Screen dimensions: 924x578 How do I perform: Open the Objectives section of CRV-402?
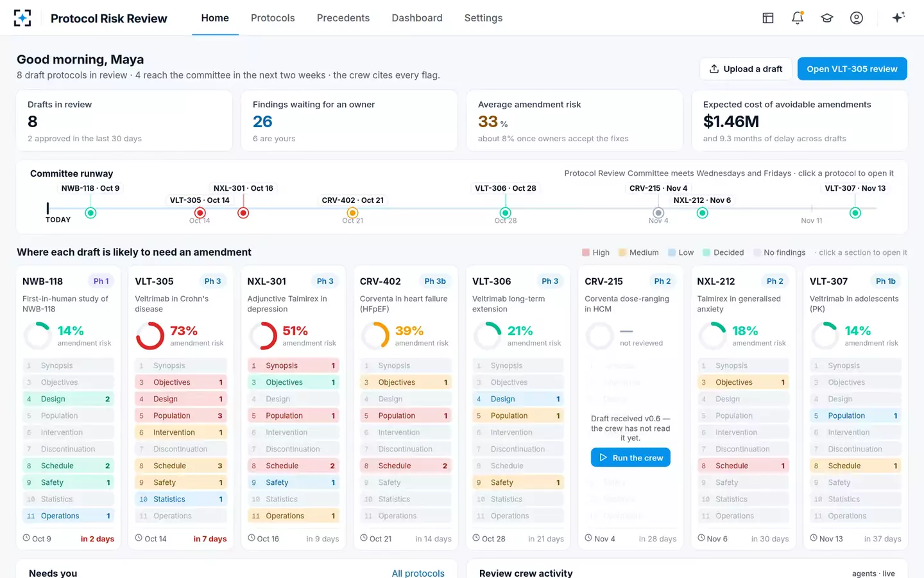pyautogui.click(x=406, y=382)
